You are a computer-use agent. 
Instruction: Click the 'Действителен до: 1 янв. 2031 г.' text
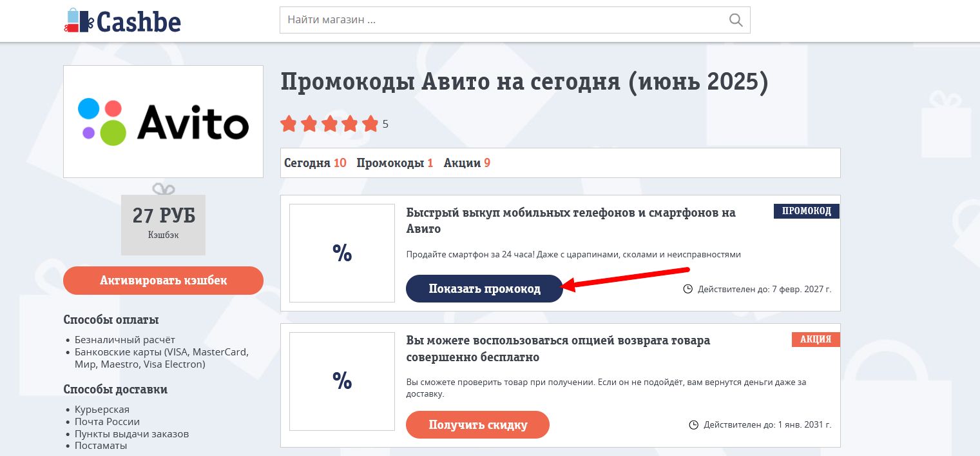click(767, 425)
